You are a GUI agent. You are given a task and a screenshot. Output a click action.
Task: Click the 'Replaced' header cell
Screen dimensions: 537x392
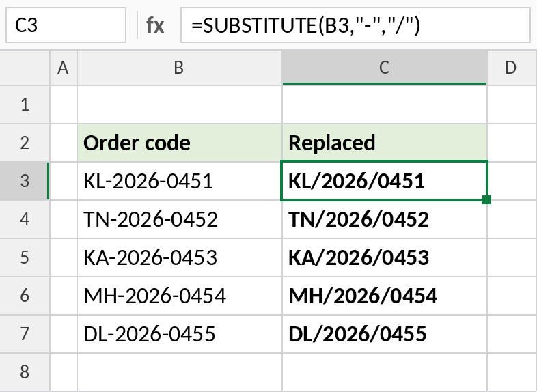[384, 143]
